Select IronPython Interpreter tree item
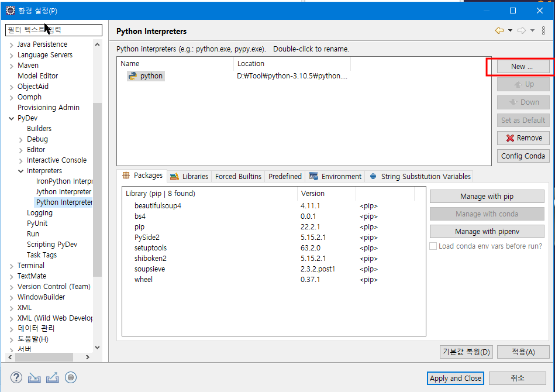The image size is (555, 392). [x=64, y=181]
